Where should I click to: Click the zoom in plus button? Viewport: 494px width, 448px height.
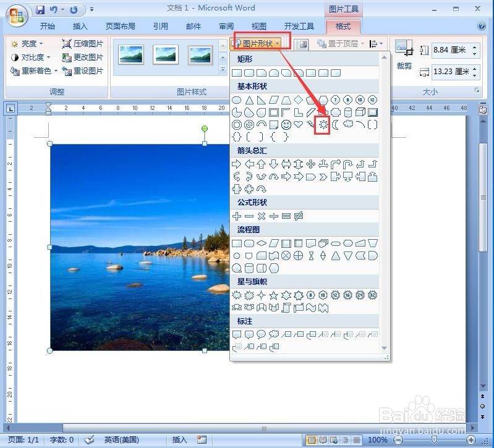pyautogui.click(x=471, y=440)
